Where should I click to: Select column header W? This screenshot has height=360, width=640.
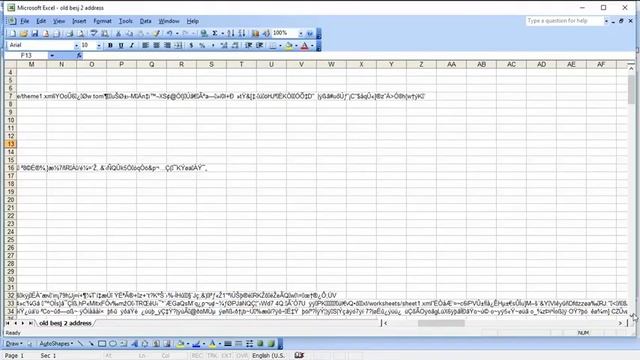click(x=331, y=64)
